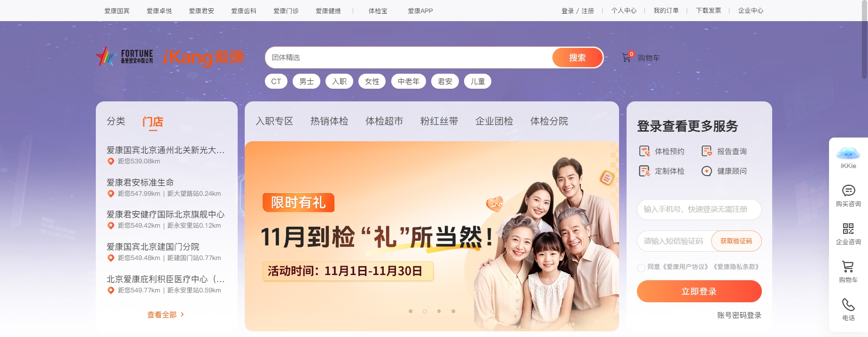The width and height of the screenshot is (868, 337).
Task: Open the 热销体检 tab
Action: click(329, 121)
